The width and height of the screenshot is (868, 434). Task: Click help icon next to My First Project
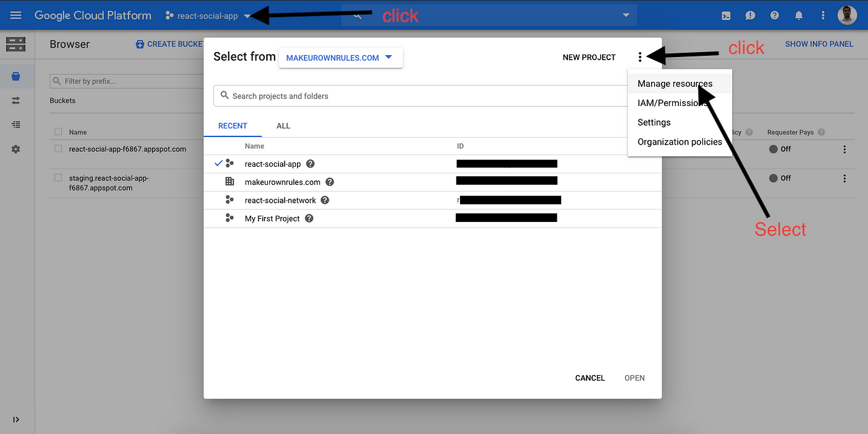pyautogui.click(x=309, y=218)
